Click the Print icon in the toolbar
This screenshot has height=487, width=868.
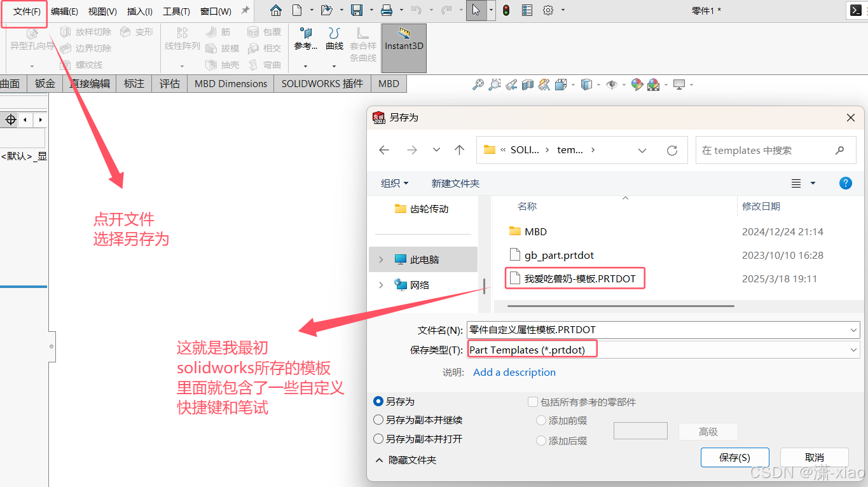386,10
